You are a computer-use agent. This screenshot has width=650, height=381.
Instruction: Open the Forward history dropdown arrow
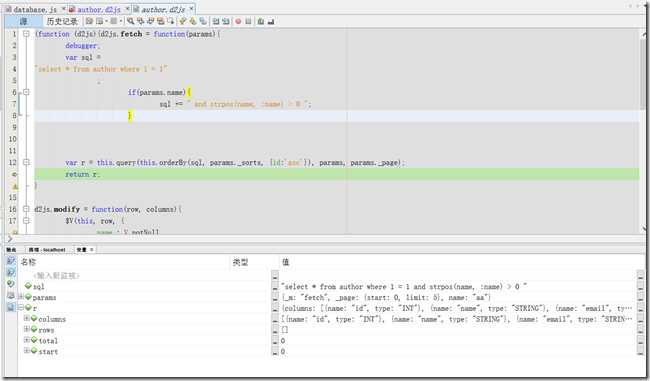(x=121, y=21)
